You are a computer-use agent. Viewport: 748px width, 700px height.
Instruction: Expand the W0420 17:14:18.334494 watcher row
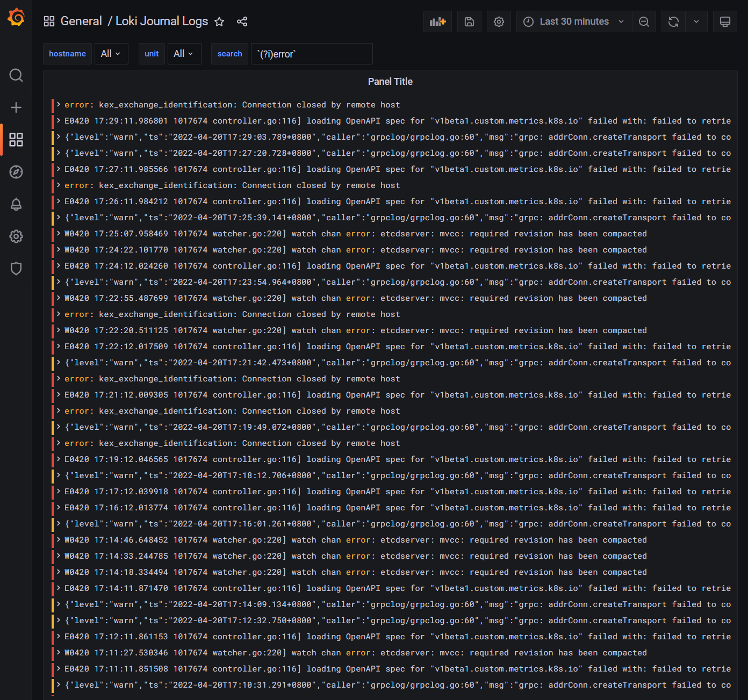click(59, 572)
